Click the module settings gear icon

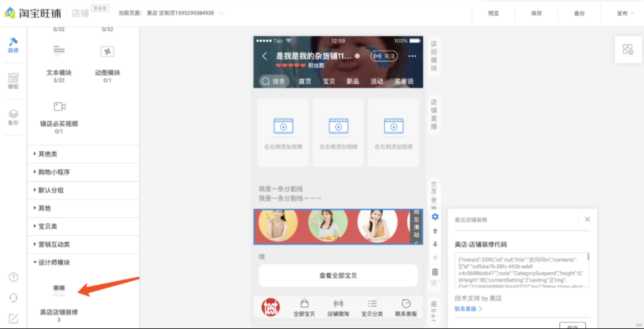(435, 217)
